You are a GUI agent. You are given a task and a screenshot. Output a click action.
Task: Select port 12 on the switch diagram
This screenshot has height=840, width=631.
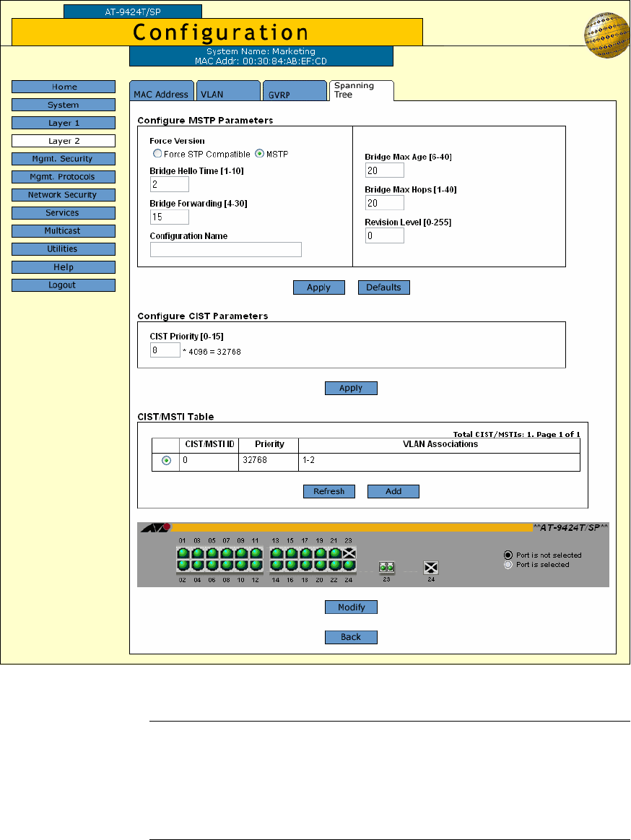256,566
